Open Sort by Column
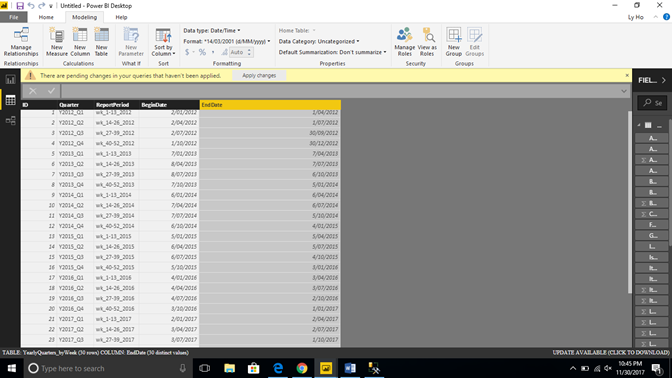672x378 pixels. point(163,41)
